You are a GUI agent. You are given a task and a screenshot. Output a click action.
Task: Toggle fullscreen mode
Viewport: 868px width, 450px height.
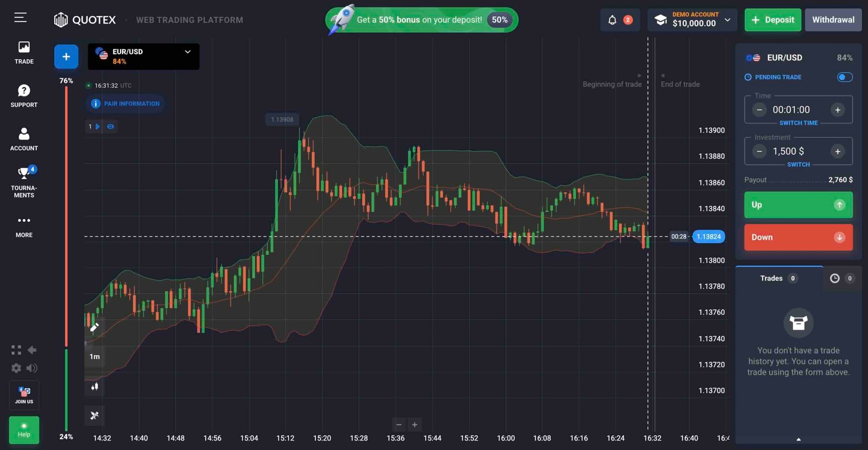(16, 350)
